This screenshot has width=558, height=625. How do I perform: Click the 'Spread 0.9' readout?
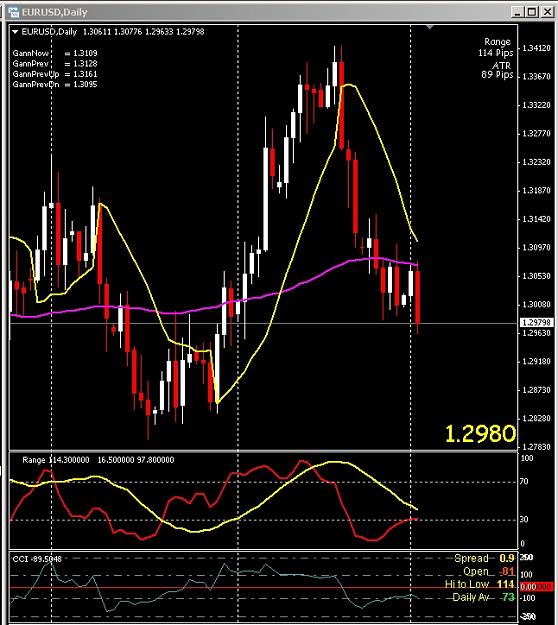coord(484,558)
